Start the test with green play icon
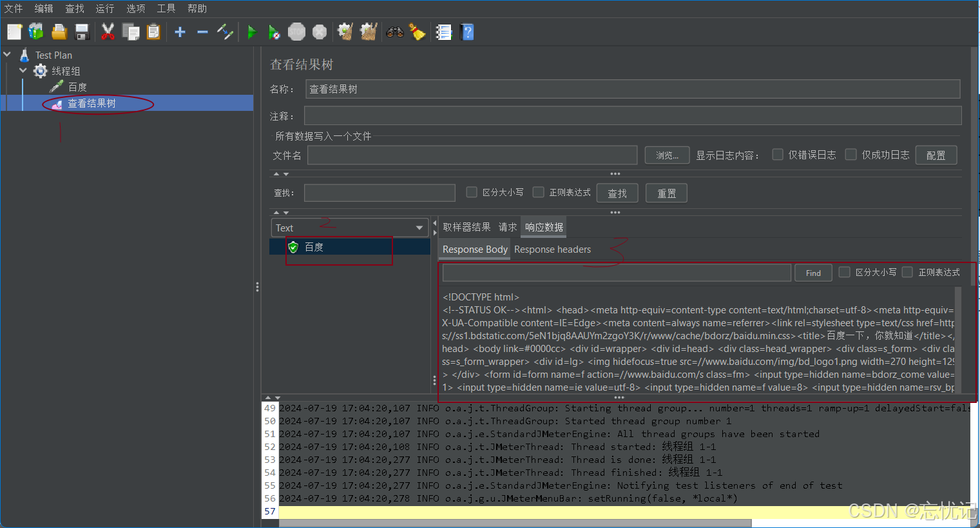Screen dimensions: 980x528 252,32
